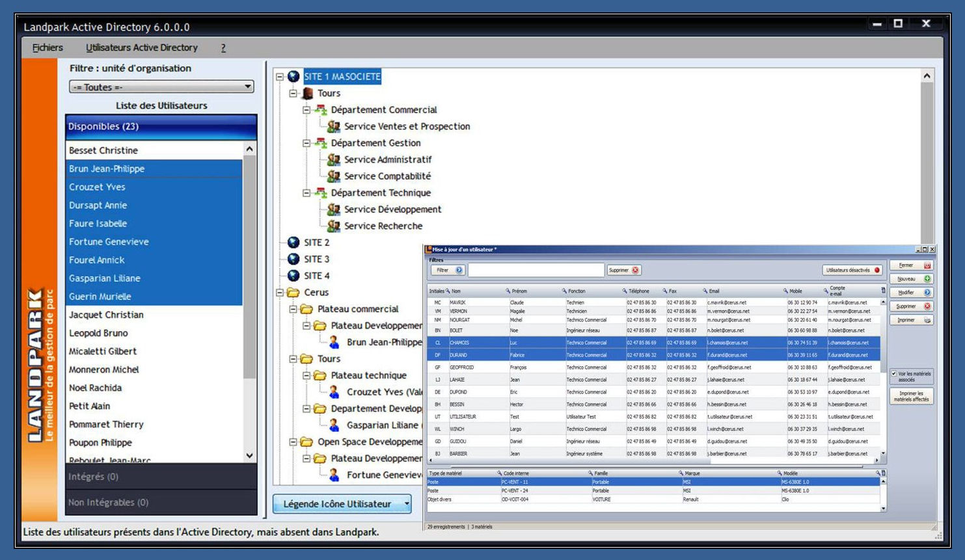Screen dimensions: 965x560
Task: Click the user list scroll-down arrow
Action: pos(250,456)
